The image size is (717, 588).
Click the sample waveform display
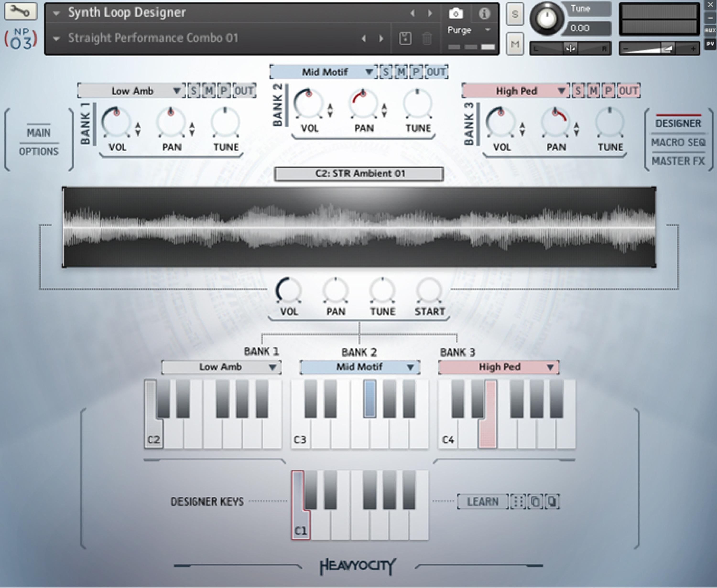click(x=359, y=227)
